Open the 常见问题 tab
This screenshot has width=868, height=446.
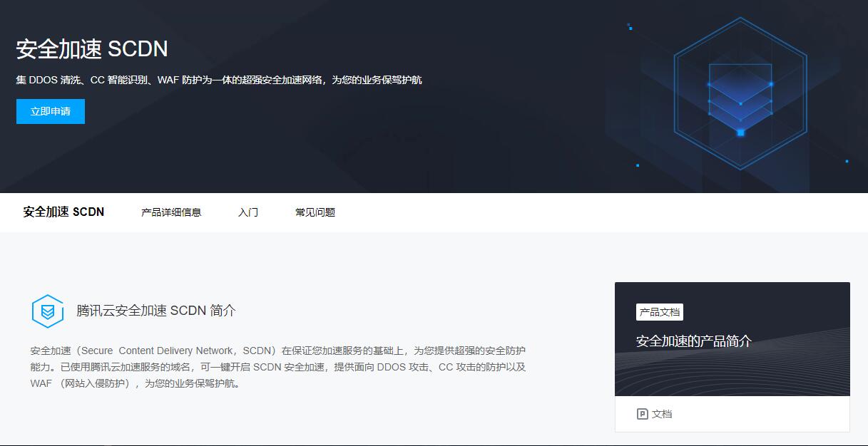pos(315,212)
